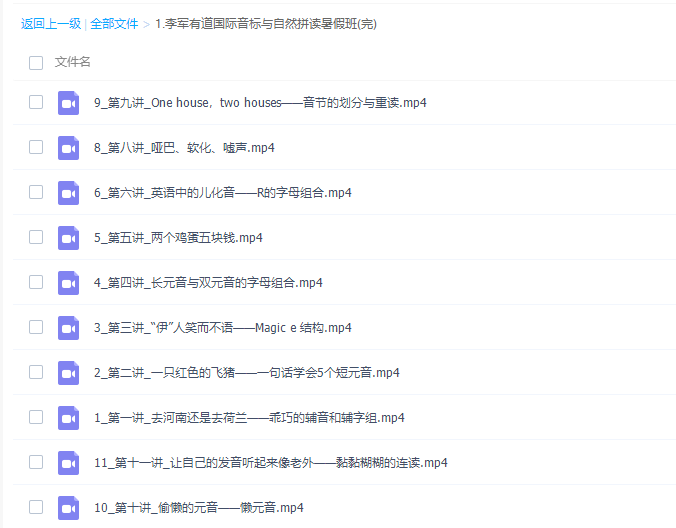Toggle the select-all checkbox beside 文件名

(36, 63)
